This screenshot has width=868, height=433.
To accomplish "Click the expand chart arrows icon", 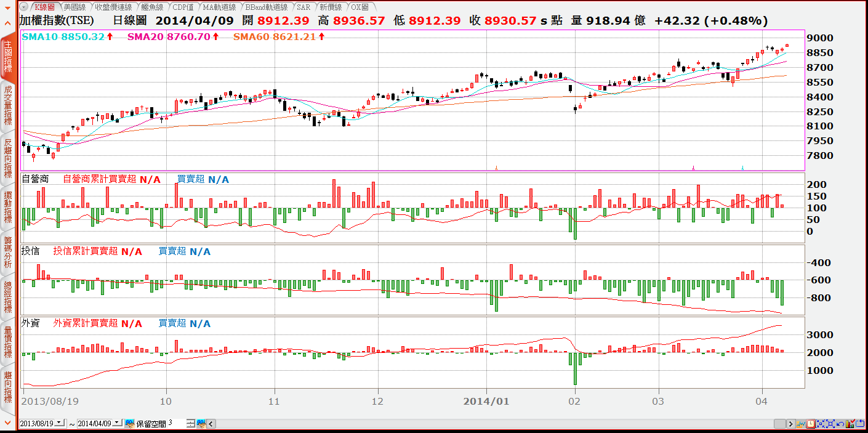I will point(830,424).
